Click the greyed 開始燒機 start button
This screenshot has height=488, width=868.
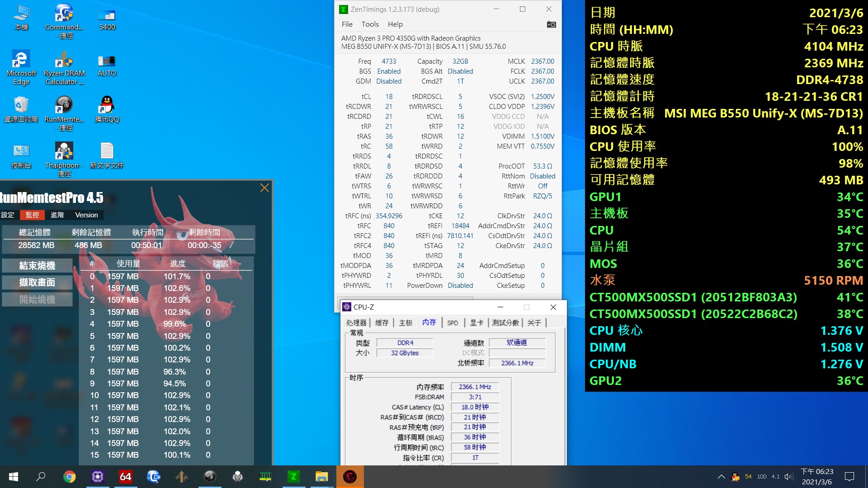point(37,299)
